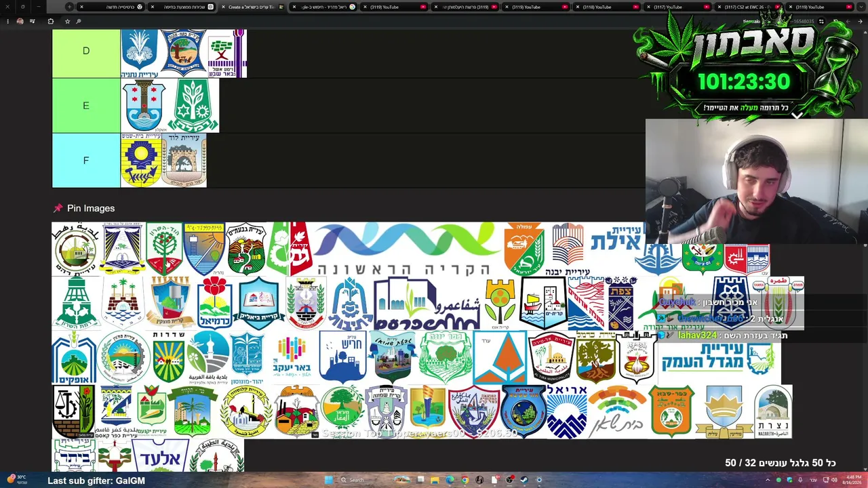Select the Safed navy emblem
This screenshot has width=868, height=488.
[x=621, y=303]
